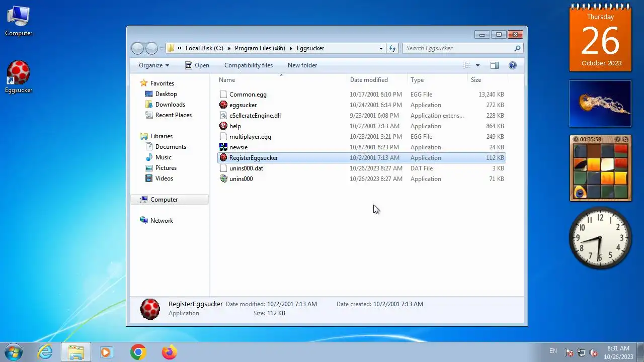The height and width of the screenshot is (362, 644).
Task: Select the newsie application icon
Action: pos(223,147)
